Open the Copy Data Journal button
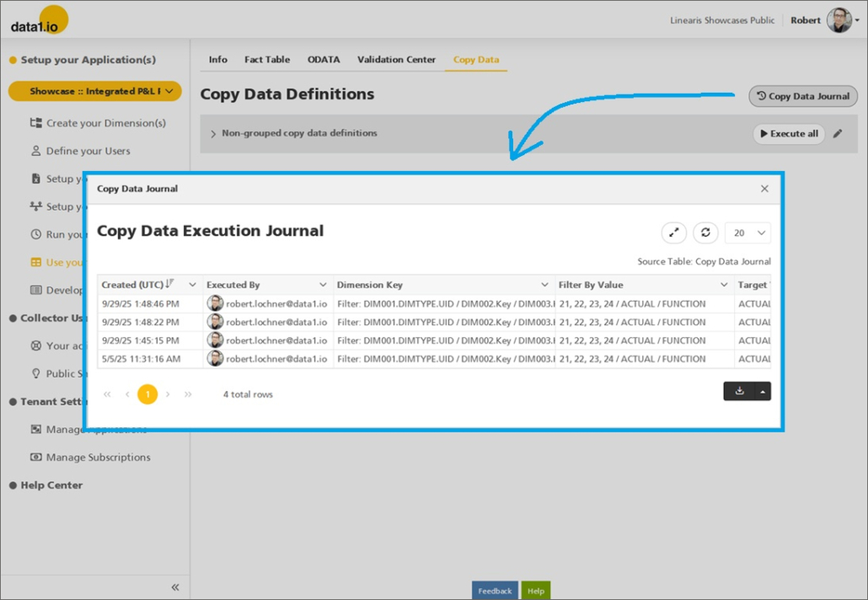The width and height of the screenshot is (868, 600). pos(802,96)
